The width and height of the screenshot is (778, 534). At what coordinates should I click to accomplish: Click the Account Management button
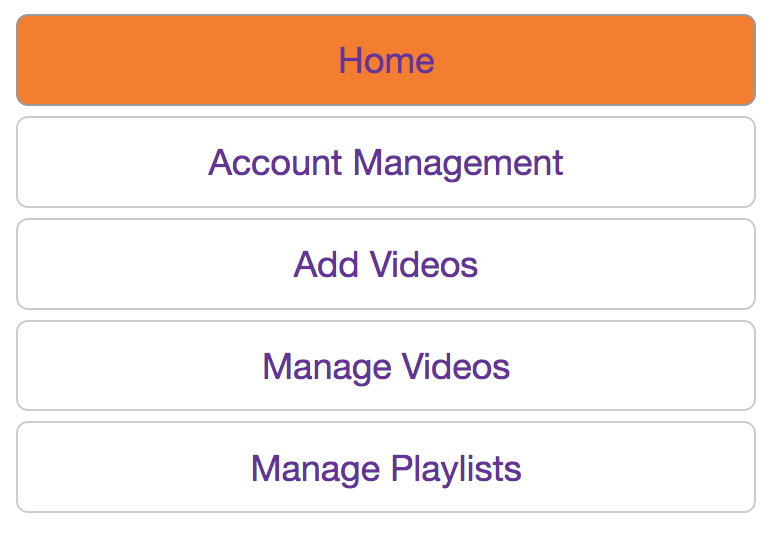386,163
